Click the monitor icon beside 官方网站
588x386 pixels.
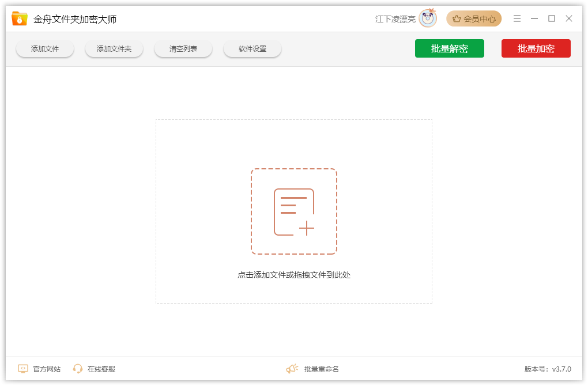(23, 369)
